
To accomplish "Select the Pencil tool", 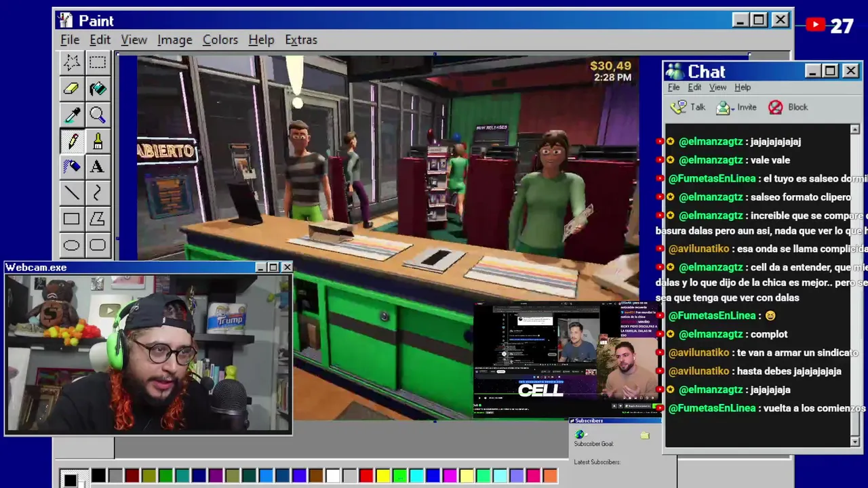I will pos(71,140).
